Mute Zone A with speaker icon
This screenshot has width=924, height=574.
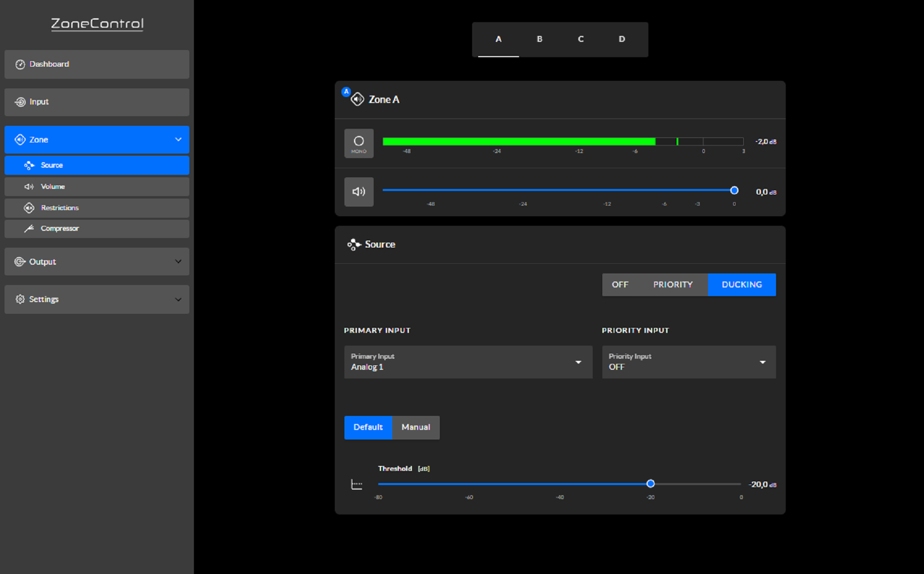click(358, 192)
